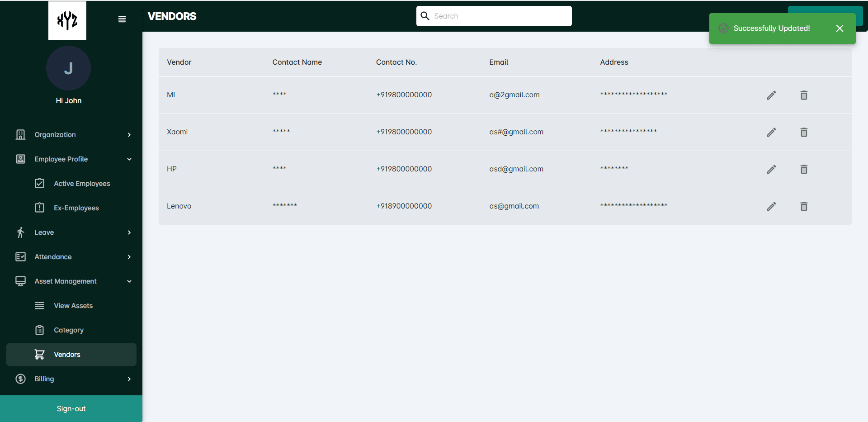Expand the Attendance submenu

pos(71,257)
